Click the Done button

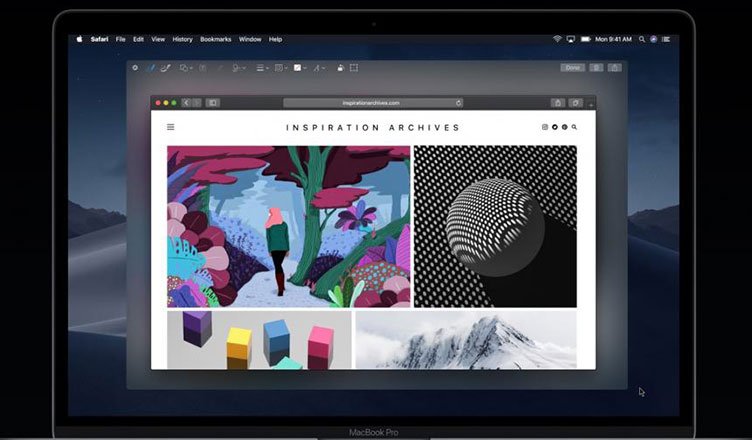coord(573,68)
